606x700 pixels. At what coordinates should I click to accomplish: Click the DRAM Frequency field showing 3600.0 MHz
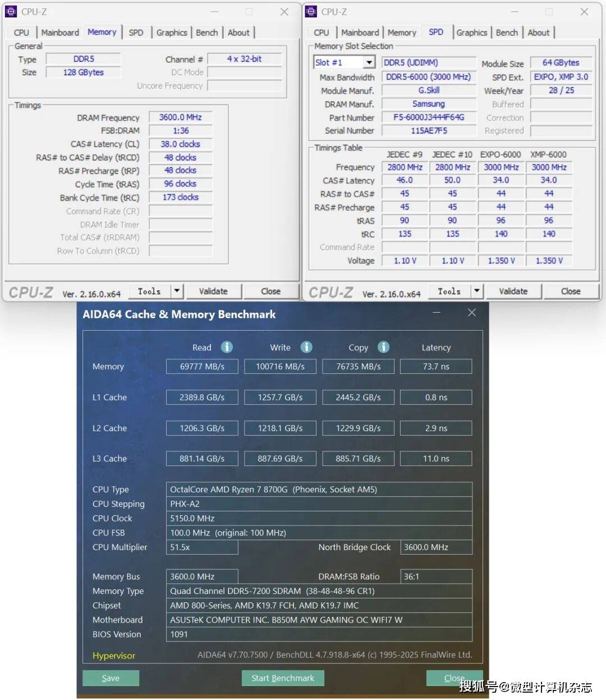pos(181,117)
